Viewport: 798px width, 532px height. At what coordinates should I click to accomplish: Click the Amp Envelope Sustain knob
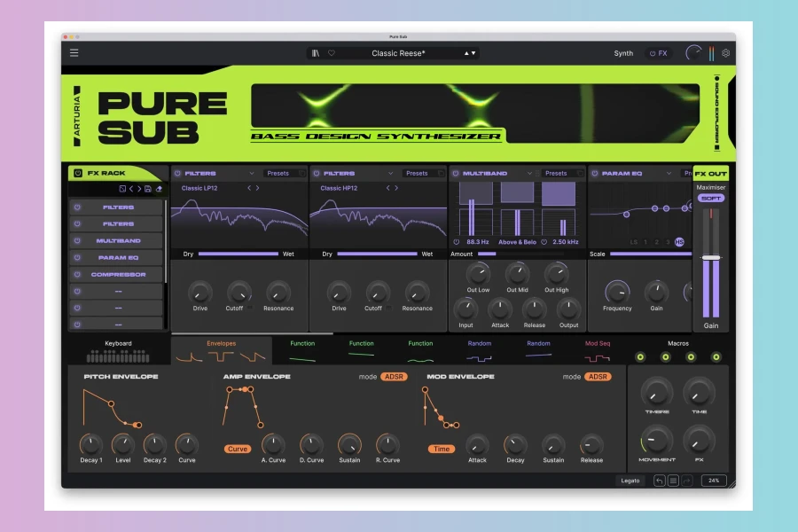349,444
